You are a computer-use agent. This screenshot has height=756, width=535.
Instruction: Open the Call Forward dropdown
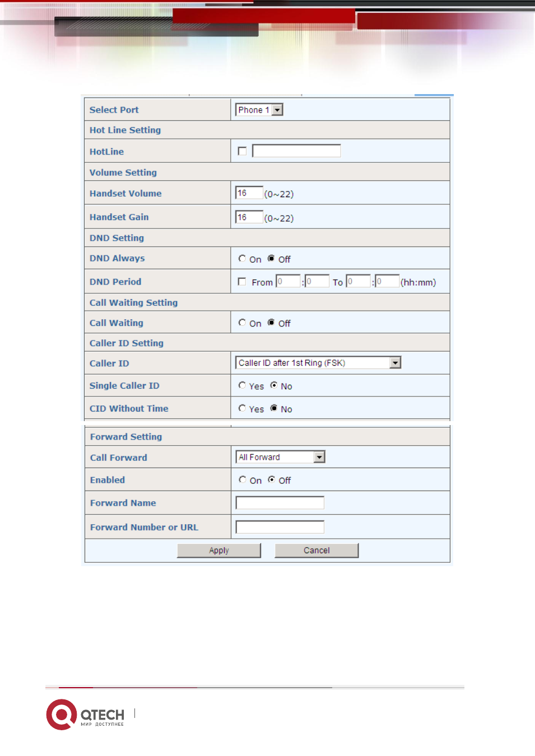pyautogui.click(x=280, y=457)
